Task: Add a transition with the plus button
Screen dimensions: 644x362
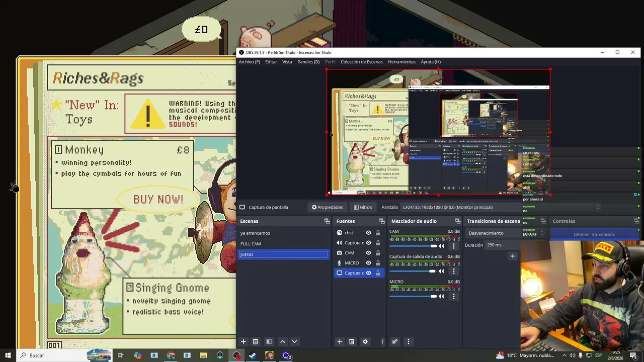Action: coord(513,256)
